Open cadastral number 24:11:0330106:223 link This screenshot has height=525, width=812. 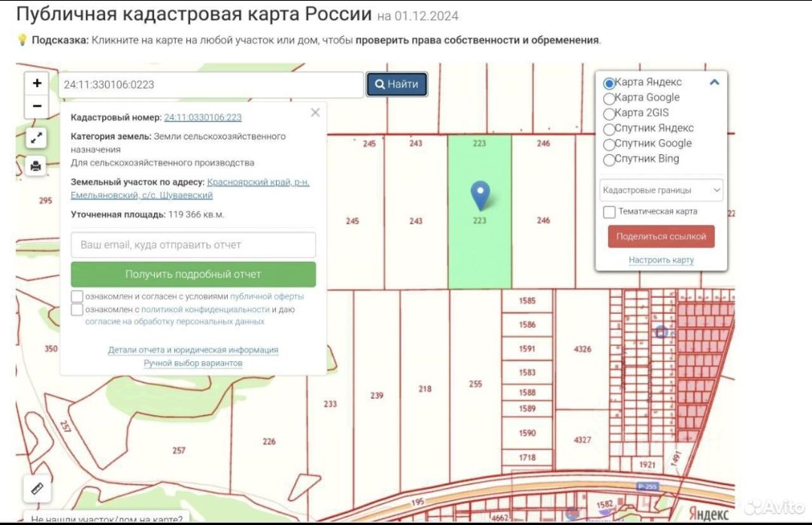tap(203, 117)
